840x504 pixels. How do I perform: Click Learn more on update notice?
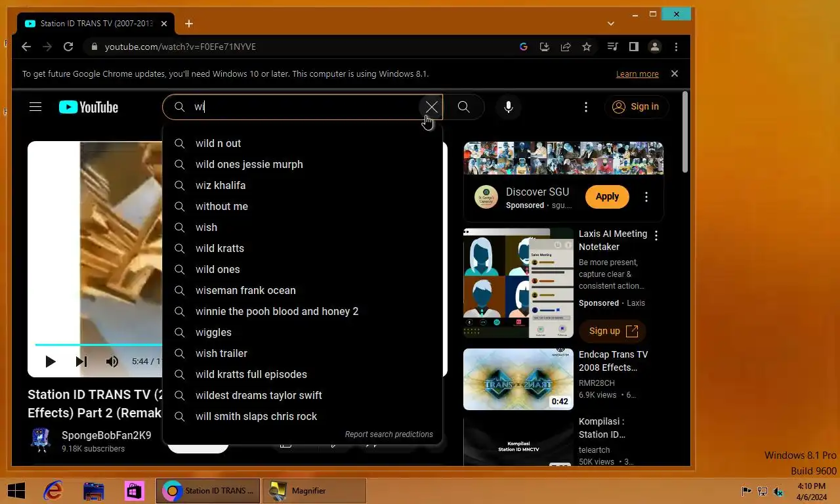(637, 74)
